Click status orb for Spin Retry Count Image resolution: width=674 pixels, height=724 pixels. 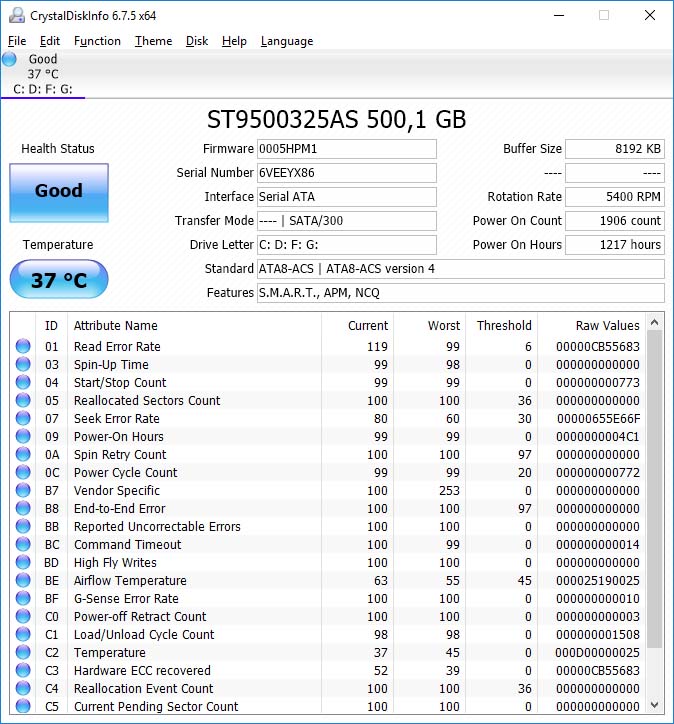pyautogui.click(x=23, y=454)
